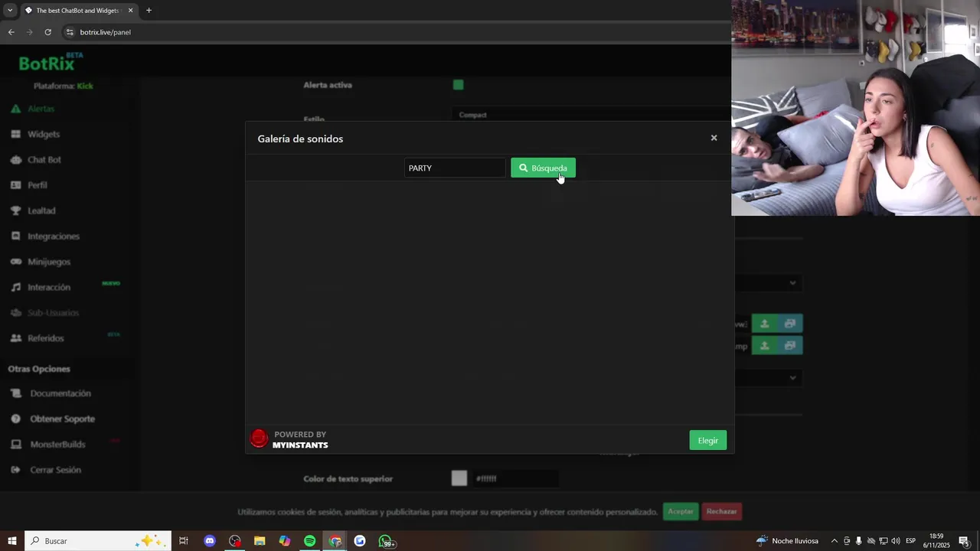
Task: Open Widgets in the sidebar
Action: click(x=44, y=134)
